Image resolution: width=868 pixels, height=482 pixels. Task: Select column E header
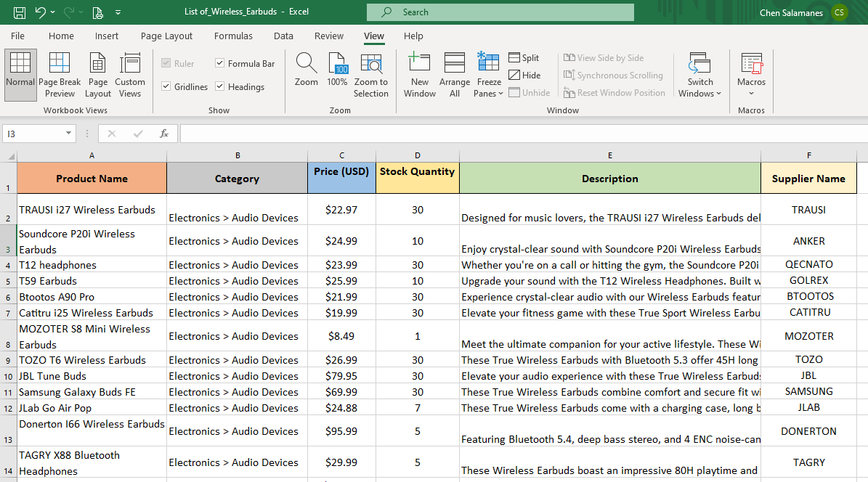(x=610, y=155)
